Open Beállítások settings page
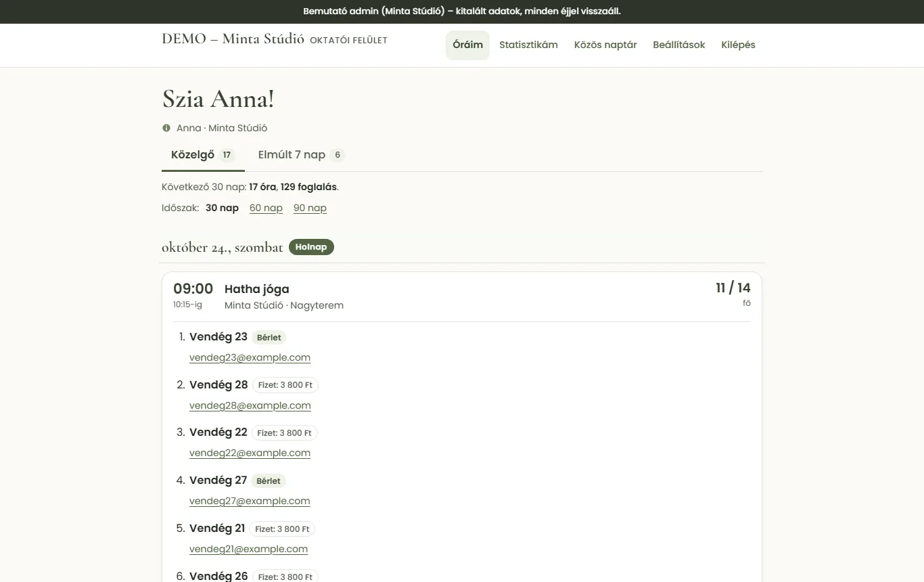The height and width of the screenshot is (582, 924). click(678, 45)
